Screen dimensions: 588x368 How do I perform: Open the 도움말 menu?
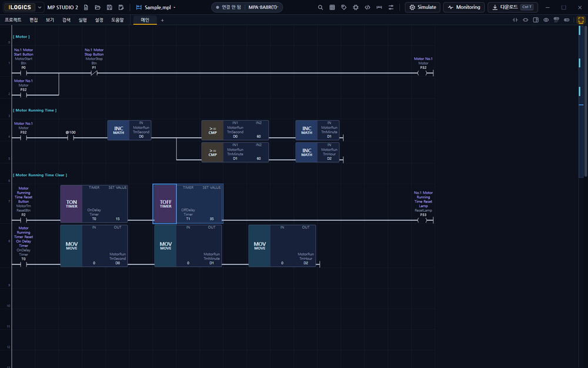pos(118,20)
